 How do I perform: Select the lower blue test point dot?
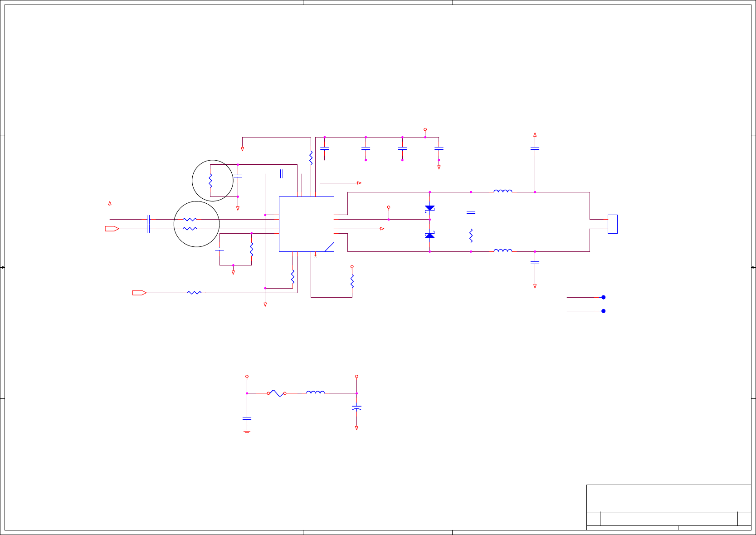[x=603, y=311]
